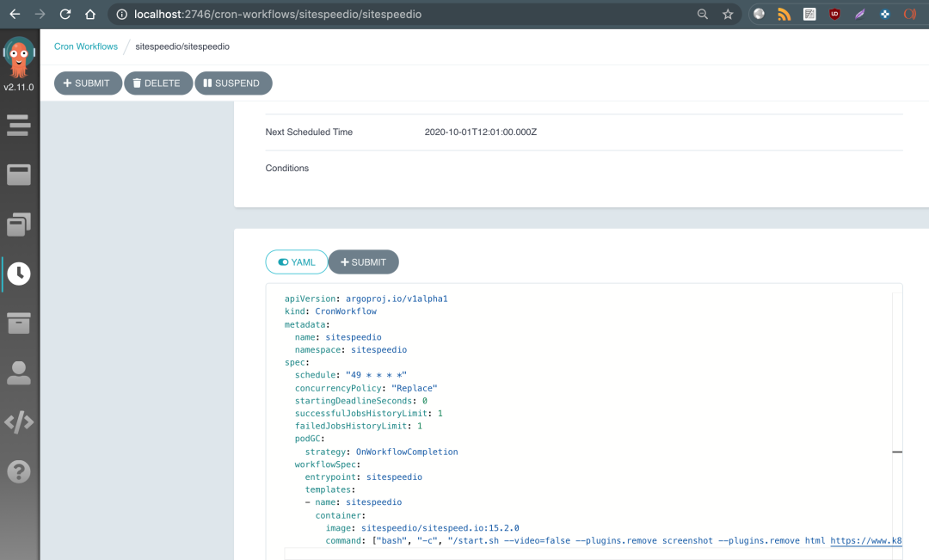Click successfulJobsHistoryLimit: 1 line
The width and height of the screenshot is (929, 560).
[x=368, y=413]
